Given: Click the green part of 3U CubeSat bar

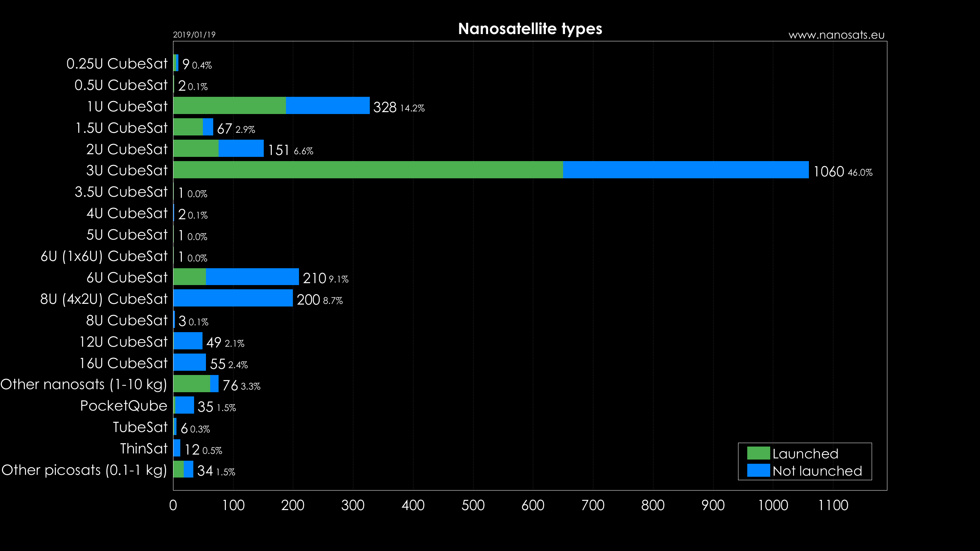Looking at the screenshot, I should point(367,170).
